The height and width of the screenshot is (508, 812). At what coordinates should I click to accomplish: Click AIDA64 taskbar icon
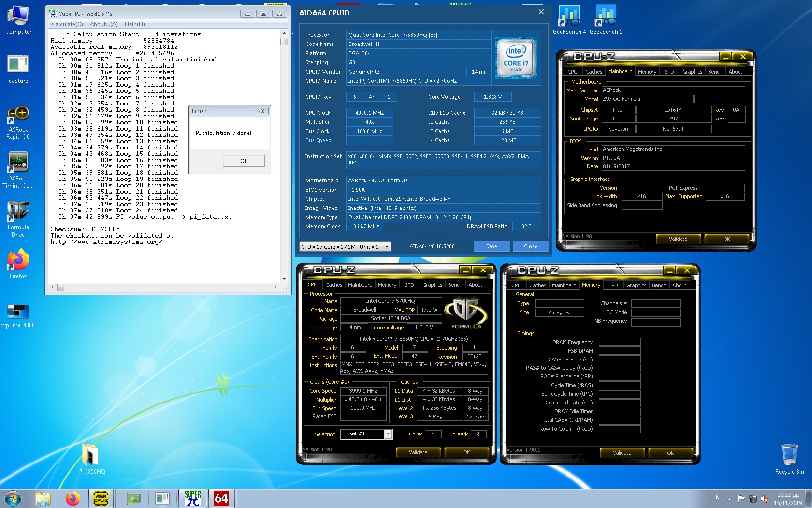point(221,498)
